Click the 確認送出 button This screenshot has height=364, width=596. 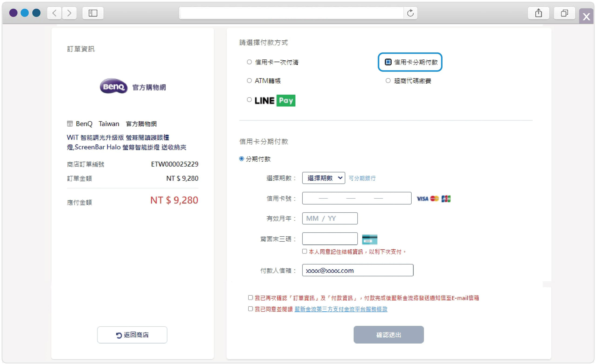click(x=389, y=335)
